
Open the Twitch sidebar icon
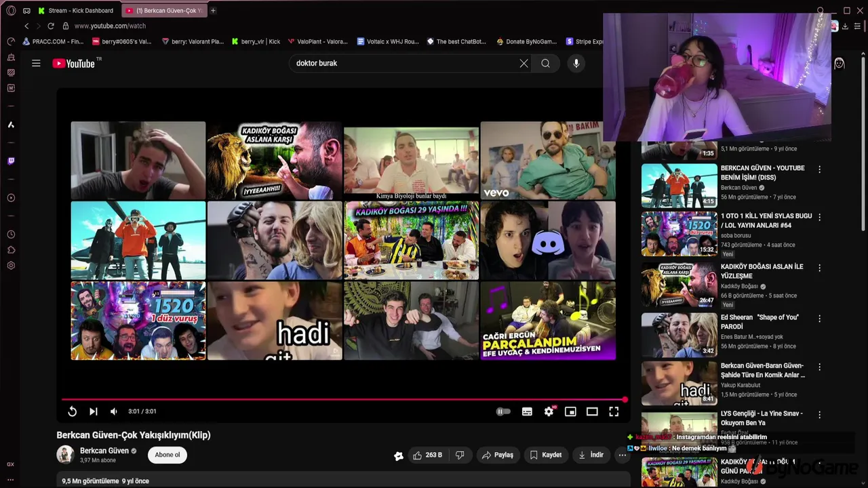tap(11, 161)
